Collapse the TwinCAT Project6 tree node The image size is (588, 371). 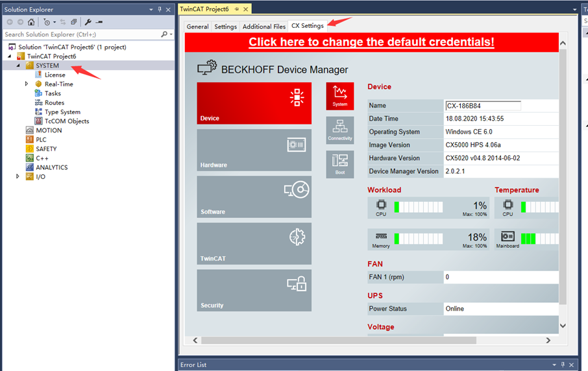click(10, 56)
